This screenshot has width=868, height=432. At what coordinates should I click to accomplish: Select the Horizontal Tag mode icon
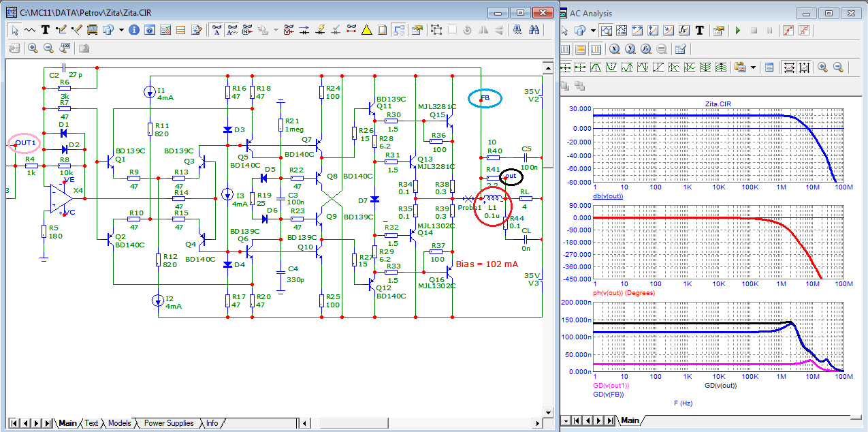pos(637,31)
